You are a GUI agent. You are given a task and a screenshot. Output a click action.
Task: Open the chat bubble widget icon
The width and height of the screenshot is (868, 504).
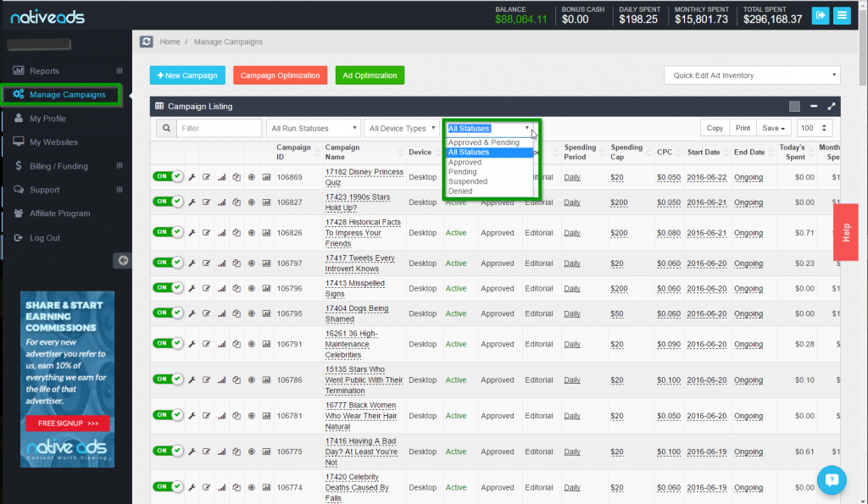[832, 480]
